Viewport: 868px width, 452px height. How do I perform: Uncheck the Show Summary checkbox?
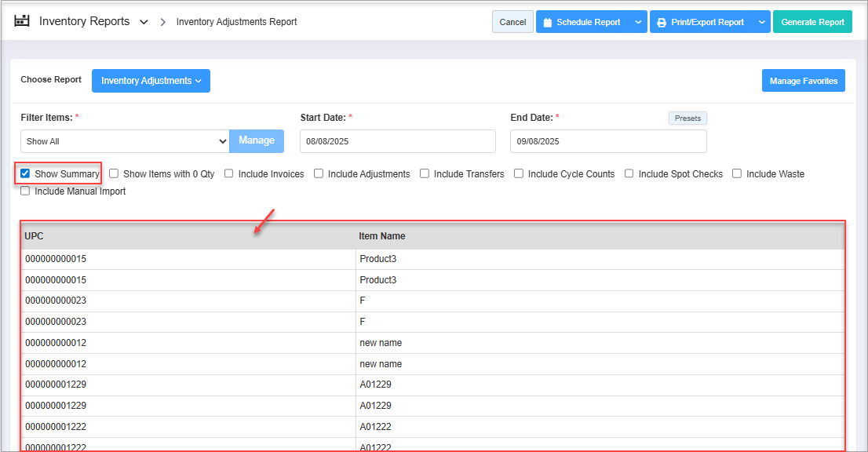point(26,173)
